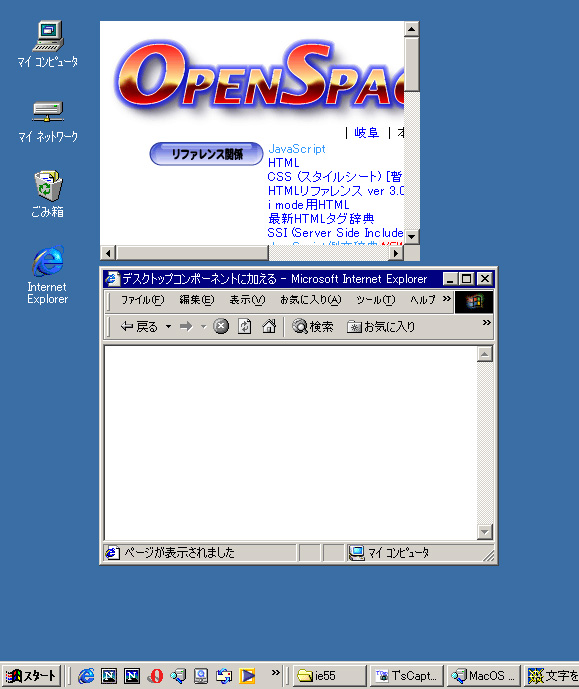Open the 表示(V) menu

click(x=247, y=300)
